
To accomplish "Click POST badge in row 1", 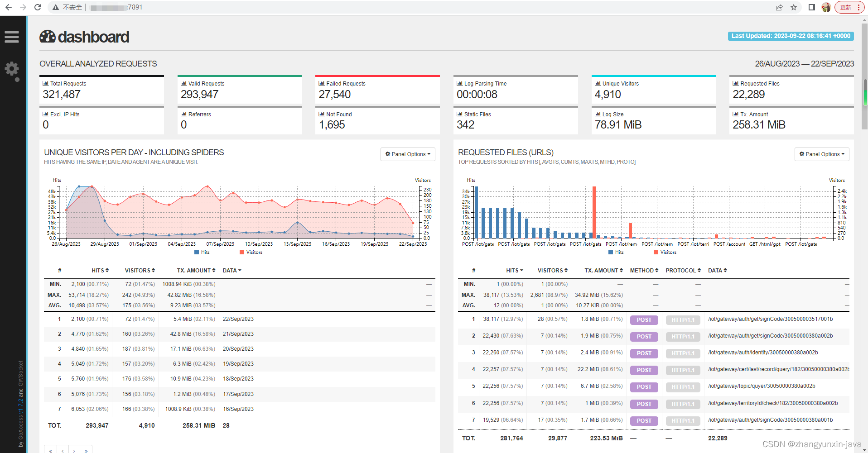I will (x=644, y=320).
